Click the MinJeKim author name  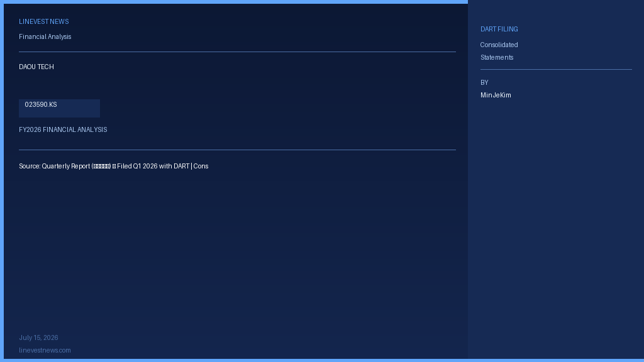coord(496,96)
